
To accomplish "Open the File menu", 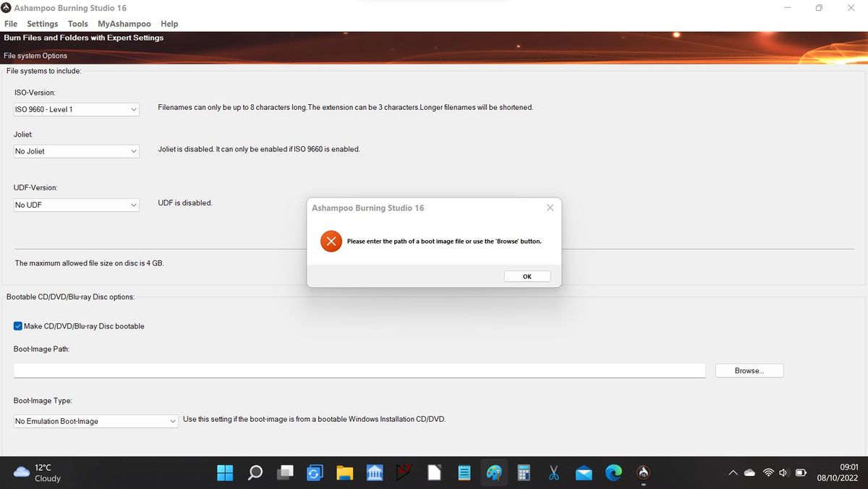I will point(11,24).
